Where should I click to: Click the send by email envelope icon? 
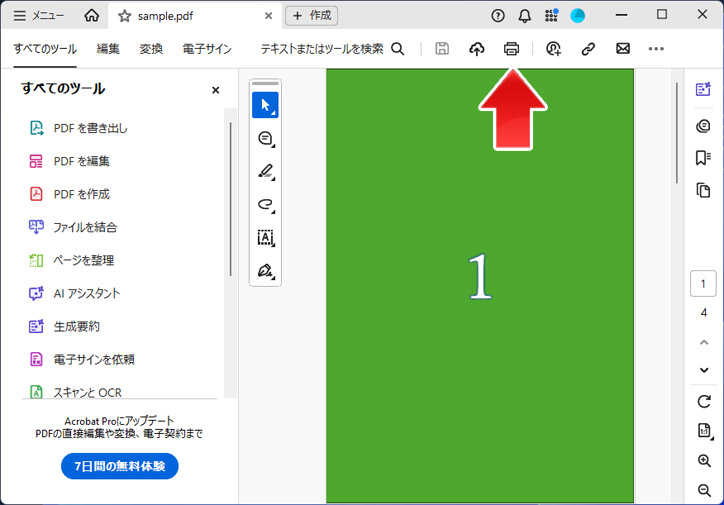coord(623,48)
